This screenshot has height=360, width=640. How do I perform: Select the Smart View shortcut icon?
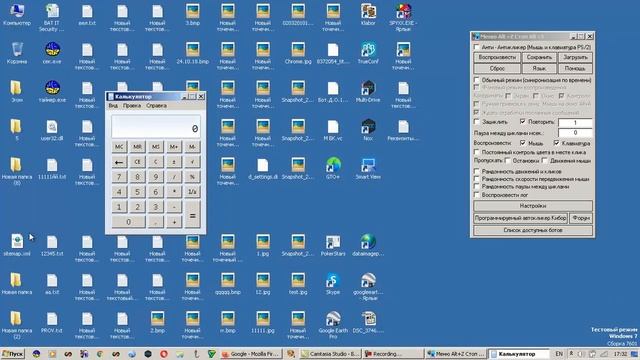(368, 169)
